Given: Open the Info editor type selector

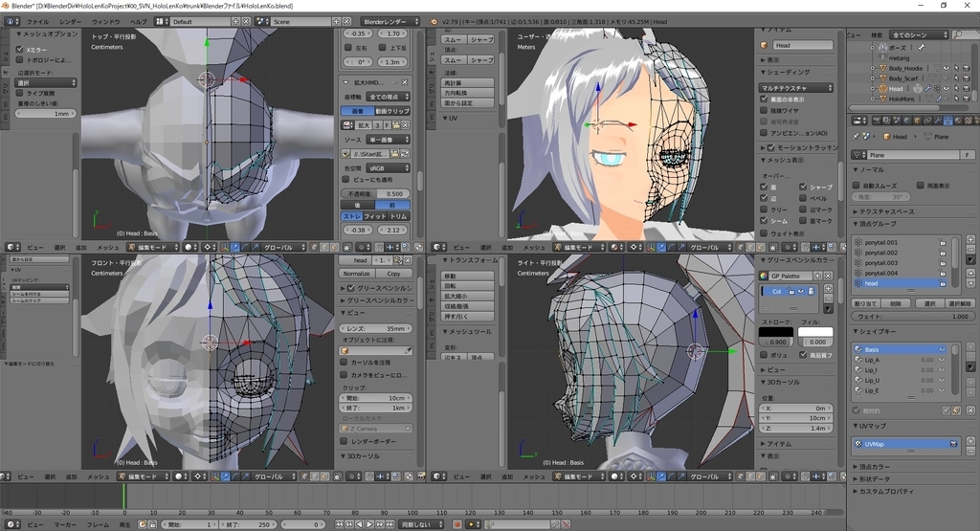Looking at the screenshot, I should point(11,21).
